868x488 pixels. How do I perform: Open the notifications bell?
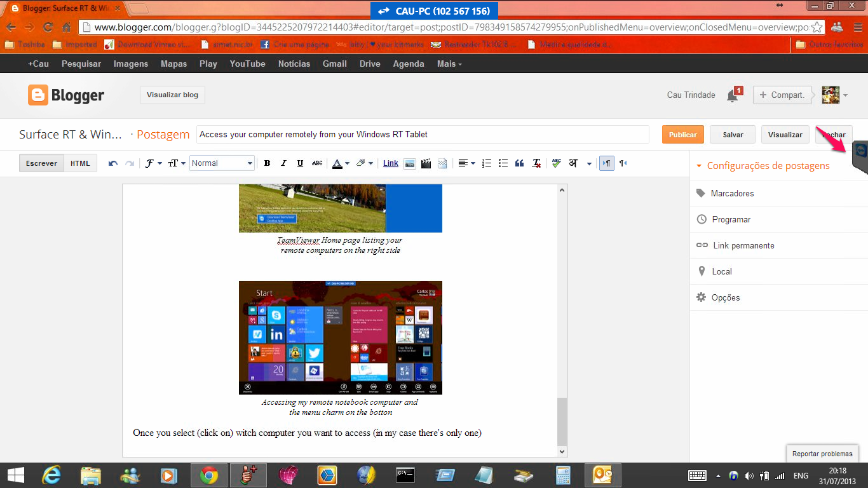point(733,95)
